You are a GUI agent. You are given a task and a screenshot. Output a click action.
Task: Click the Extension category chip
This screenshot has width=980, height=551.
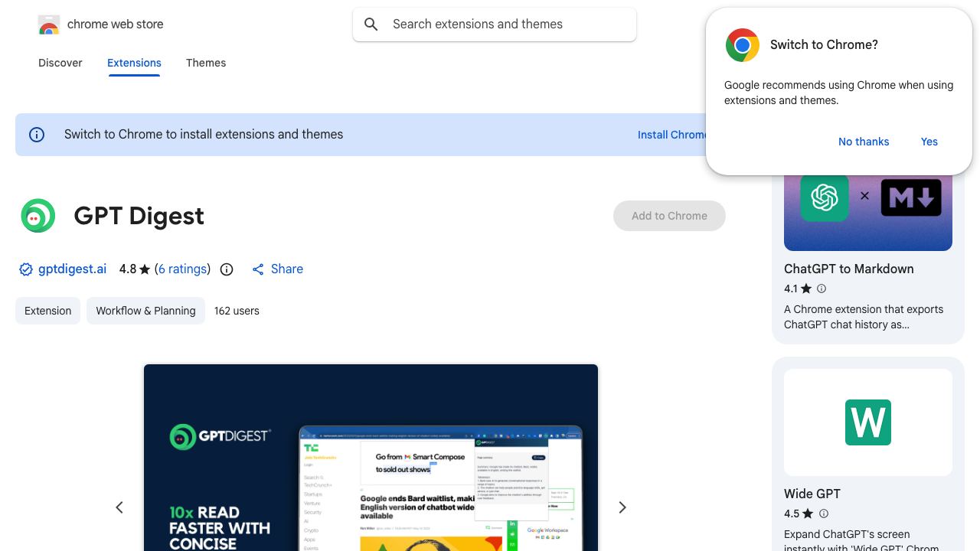coord(47,311)
